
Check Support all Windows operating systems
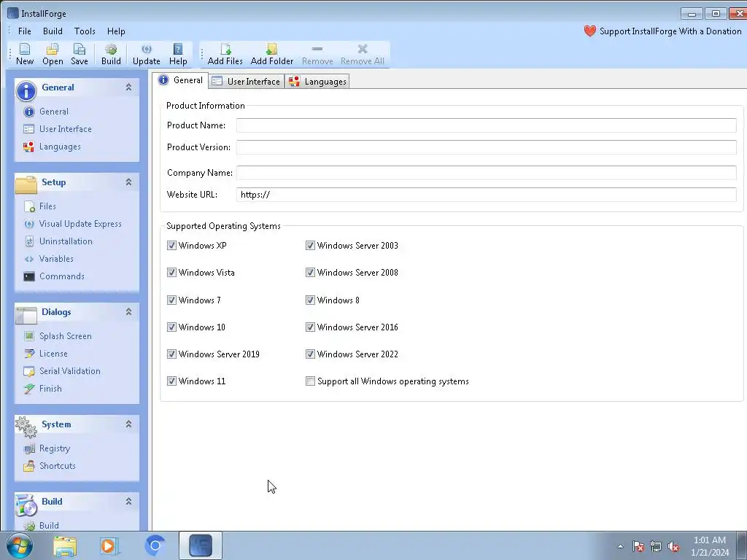pos(310,381)
